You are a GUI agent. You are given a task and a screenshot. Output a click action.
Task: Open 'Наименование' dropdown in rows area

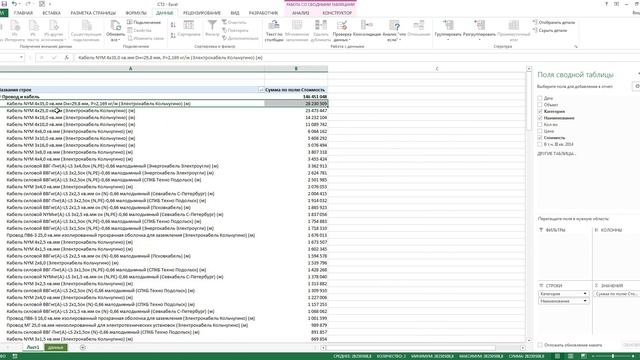[585, 301]
